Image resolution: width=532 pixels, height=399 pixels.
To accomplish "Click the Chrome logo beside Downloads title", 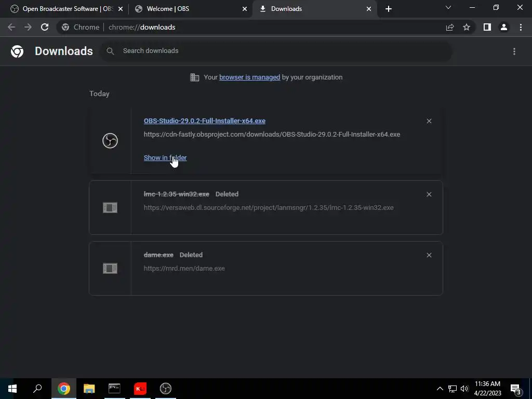I will point(17,51).
